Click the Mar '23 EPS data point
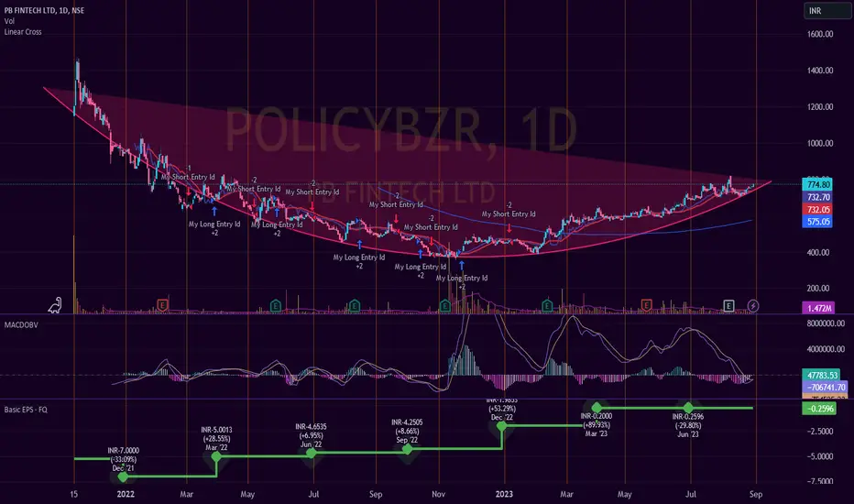The image size is (854, 504). [x=597, y=408]
